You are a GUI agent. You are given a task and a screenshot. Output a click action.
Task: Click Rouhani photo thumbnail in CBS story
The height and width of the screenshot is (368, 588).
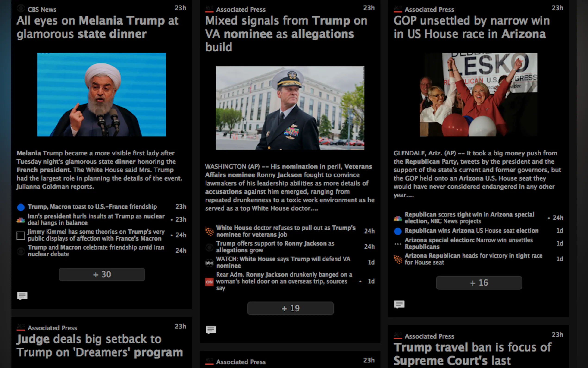[x=101, y=95]
